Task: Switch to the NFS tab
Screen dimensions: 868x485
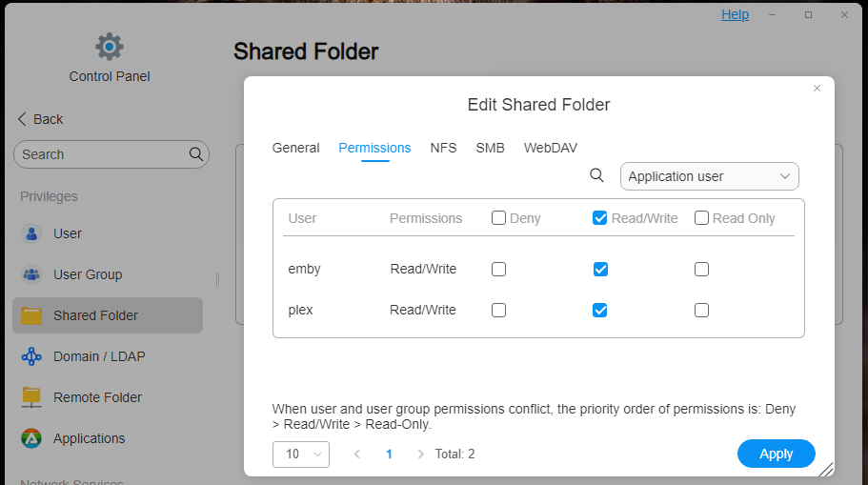Action: pos(443,148)
